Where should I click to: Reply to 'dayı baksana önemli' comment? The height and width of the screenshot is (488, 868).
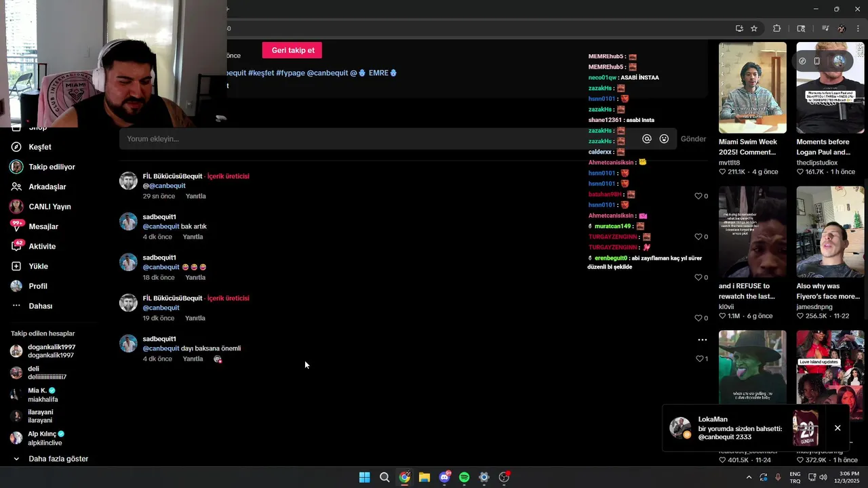point(193,359)
